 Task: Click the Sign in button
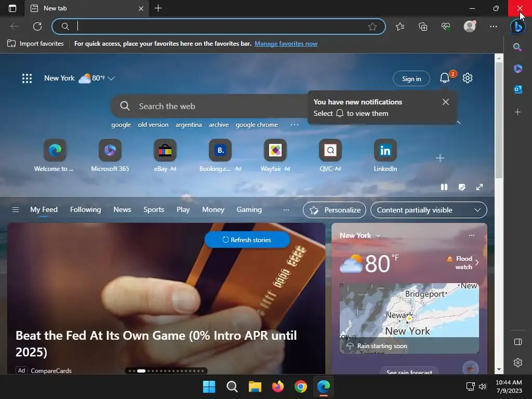pos(411,79)
